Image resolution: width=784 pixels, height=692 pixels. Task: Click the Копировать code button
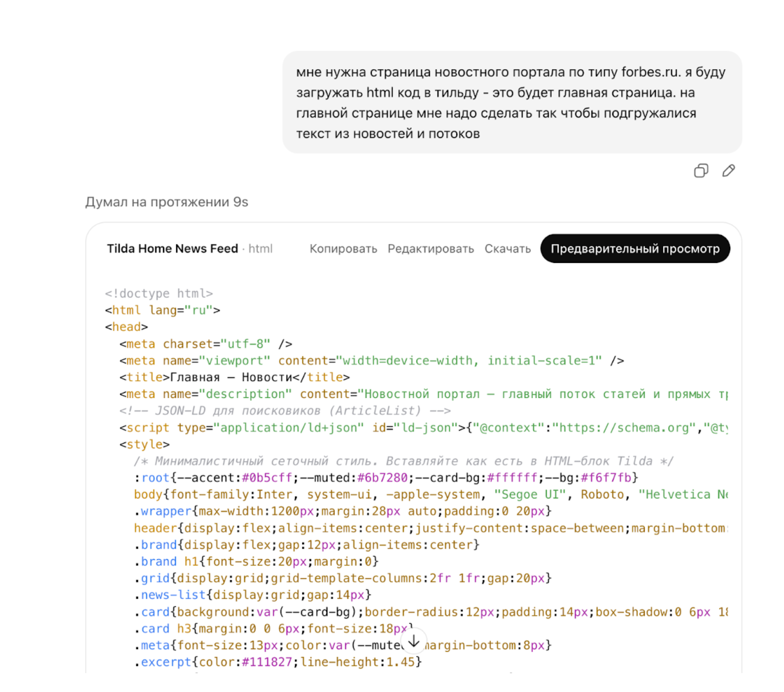pos(343,249)
